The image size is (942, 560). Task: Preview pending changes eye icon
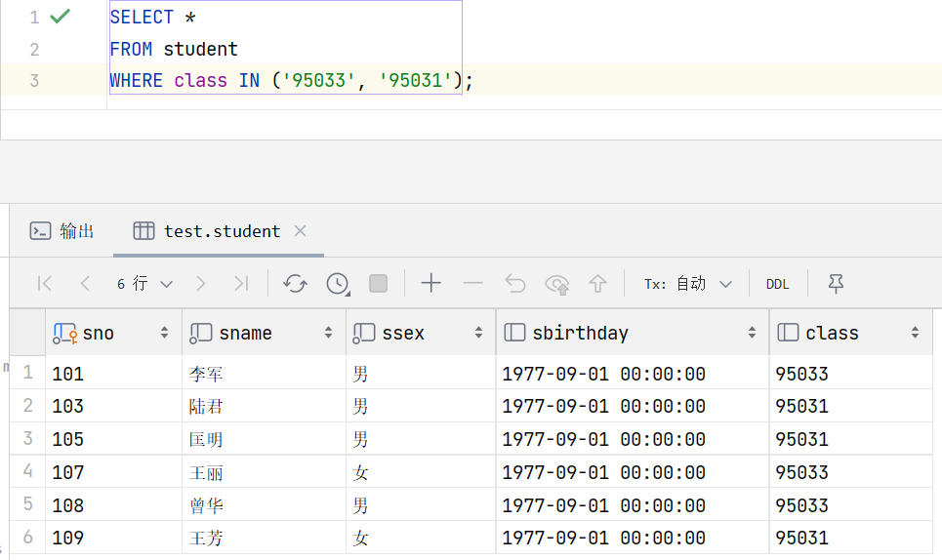557,284
